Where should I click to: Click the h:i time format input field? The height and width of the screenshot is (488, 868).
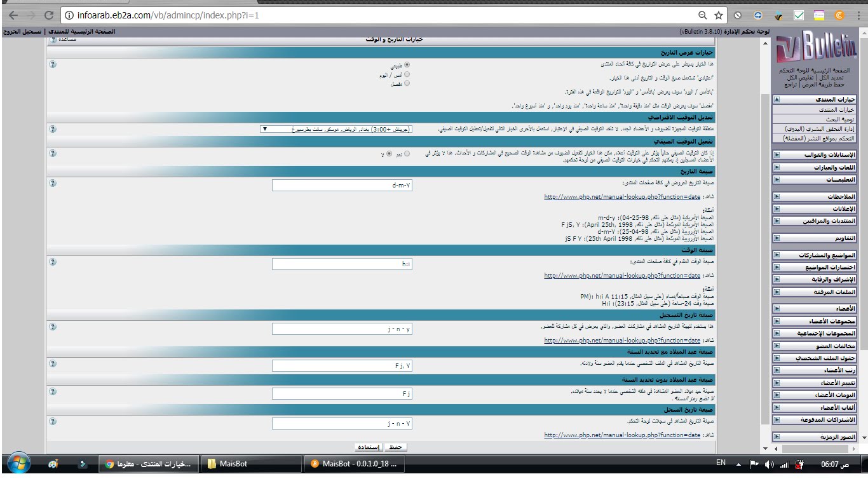coord(342,264)
